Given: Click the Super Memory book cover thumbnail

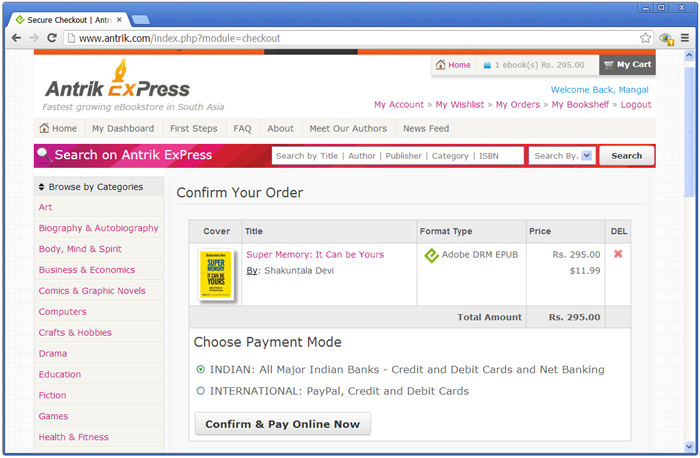Looking at the screenshot, I should (216, 274).
